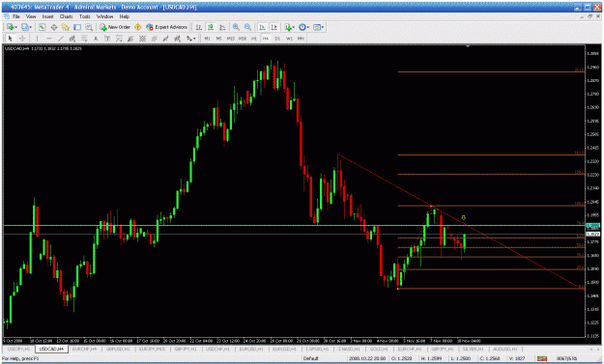Screen dimensions: 604x364
Task: Switch to candlestick chart display
Action: (x=211, y=27)
